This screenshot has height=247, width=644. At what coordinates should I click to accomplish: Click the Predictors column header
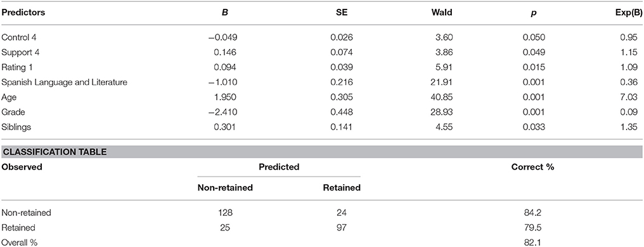point(23,12)
